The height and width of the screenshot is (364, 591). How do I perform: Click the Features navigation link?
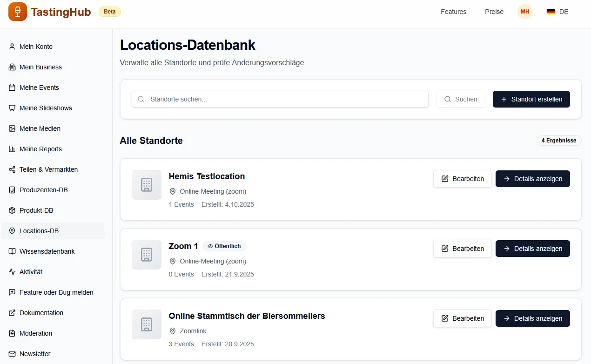click(x=453, y=12)
